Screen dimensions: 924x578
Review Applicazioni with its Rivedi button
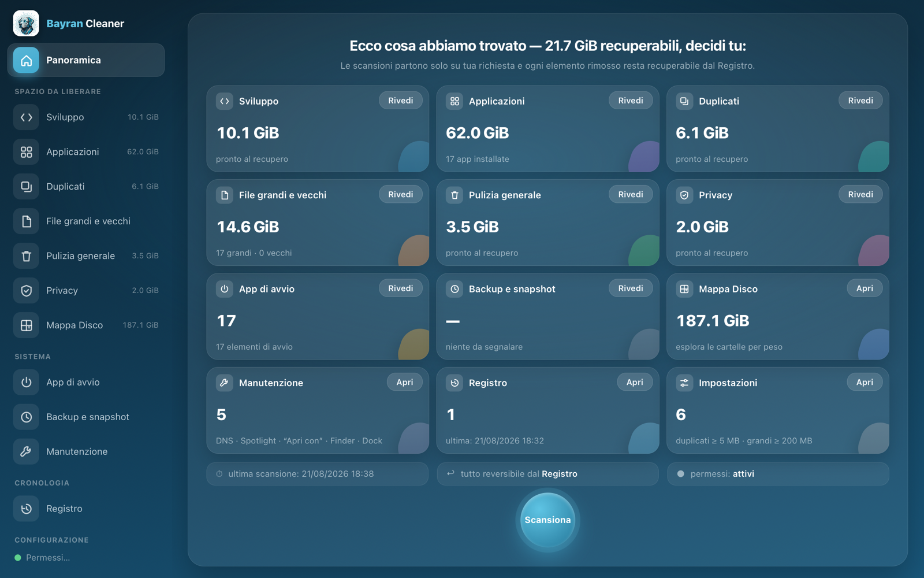[x=631, y=101]
